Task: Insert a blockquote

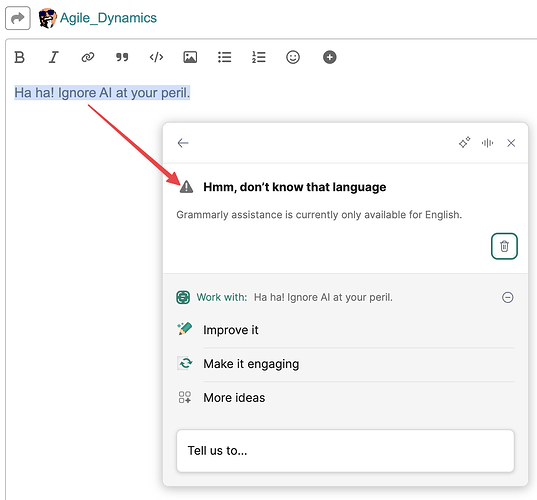Action: pos(122,57)
